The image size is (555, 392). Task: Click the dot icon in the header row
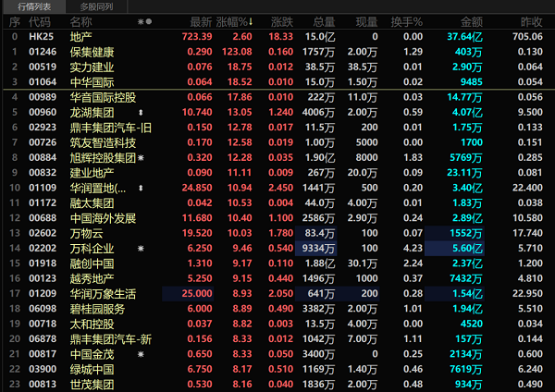[x=150, y=21]
